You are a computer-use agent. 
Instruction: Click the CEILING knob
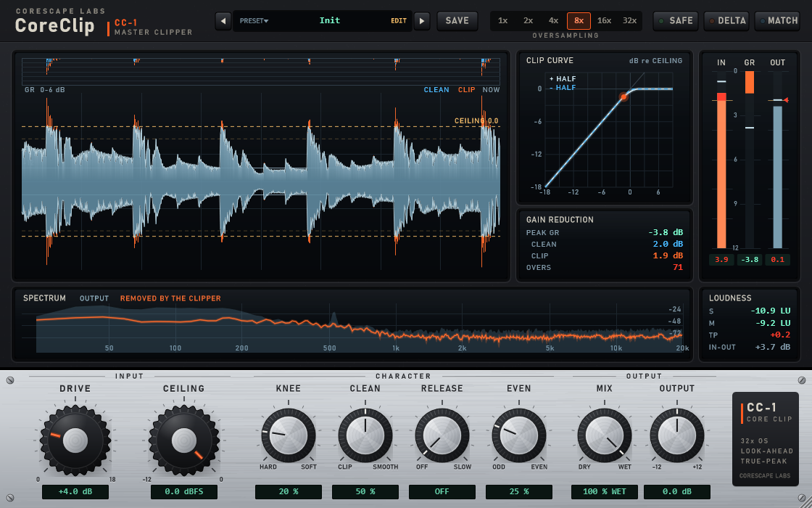tap(184, 441)
